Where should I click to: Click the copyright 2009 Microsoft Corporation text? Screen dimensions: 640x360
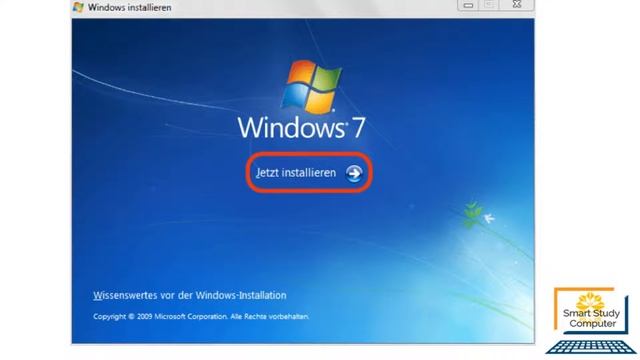pyautogui.click(x=201, y=316)
